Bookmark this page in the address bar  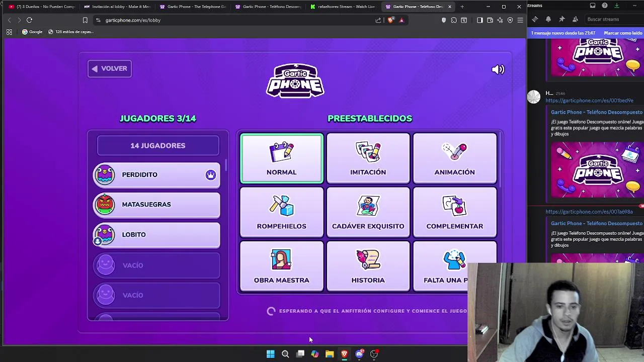click(85, 20)
